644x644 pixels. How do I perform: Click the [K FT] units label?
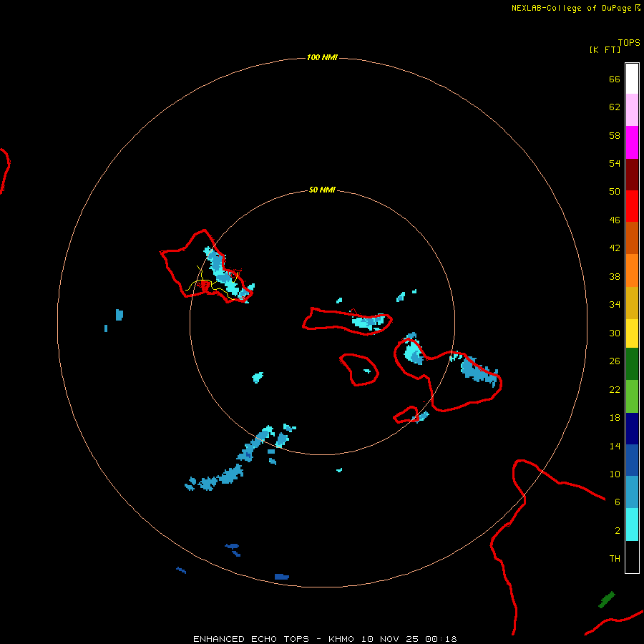pos(605,50)
